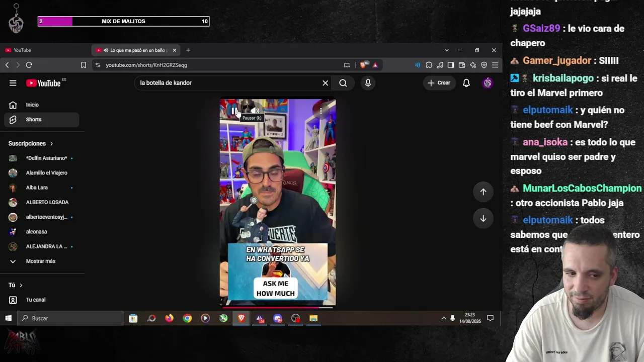Open the Brave Shields lion icon
644x362 pixels.
point(364,65)
